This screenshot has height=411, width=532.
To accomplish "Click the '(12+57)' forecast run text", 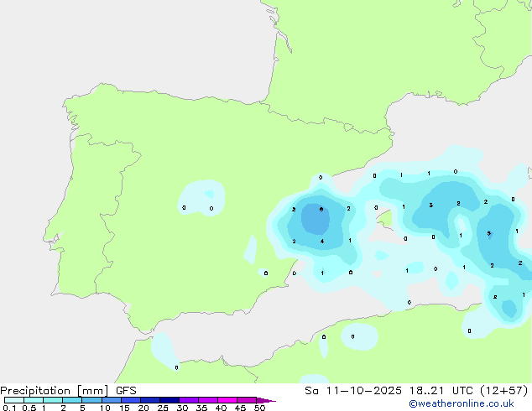I will coord(504,391).
